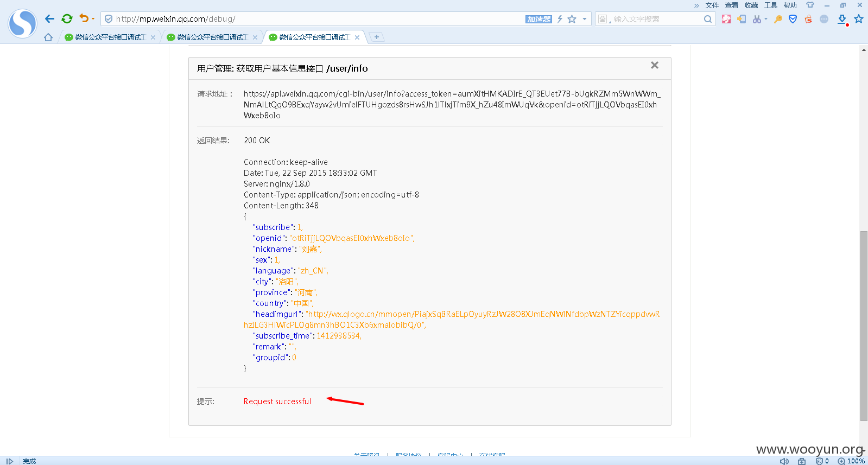The height and width of the screenshot is (465, 868).
Task: Click the nickname value 刘嘉
Action: coord(311,249)
